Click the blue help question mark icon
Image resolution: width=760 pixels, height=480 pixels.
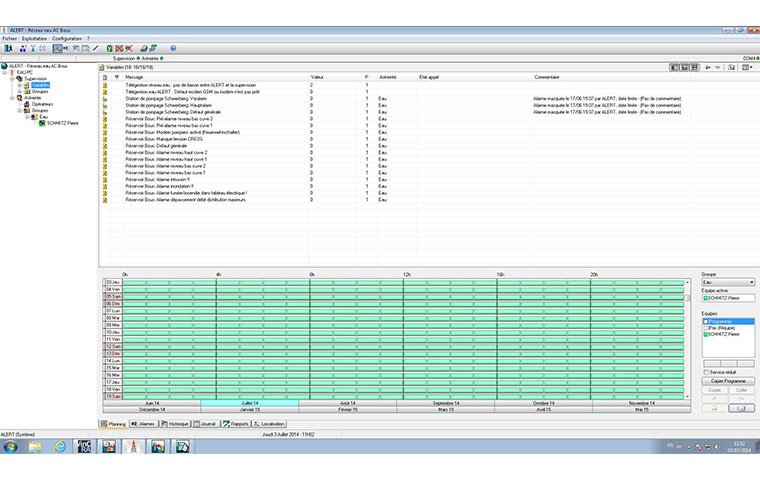173,48
